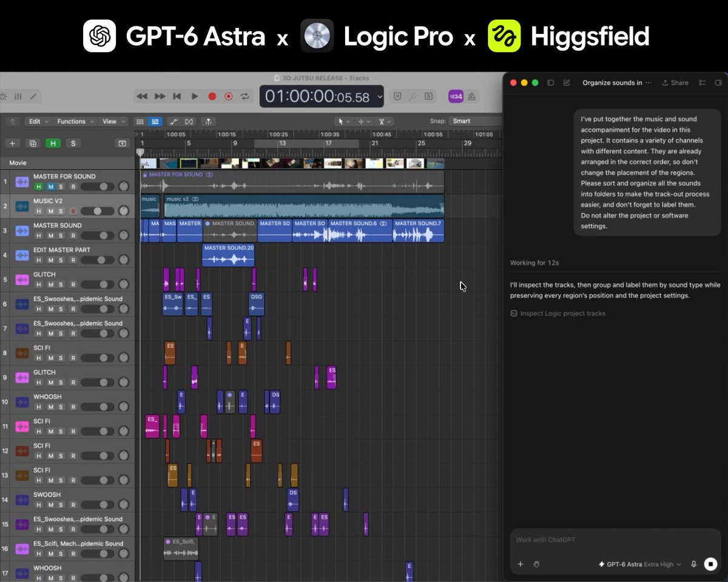Toggle the green global Hide H button
Image resolution: width=728 pixels, height=582 pixels.
[x=53, y=144]
